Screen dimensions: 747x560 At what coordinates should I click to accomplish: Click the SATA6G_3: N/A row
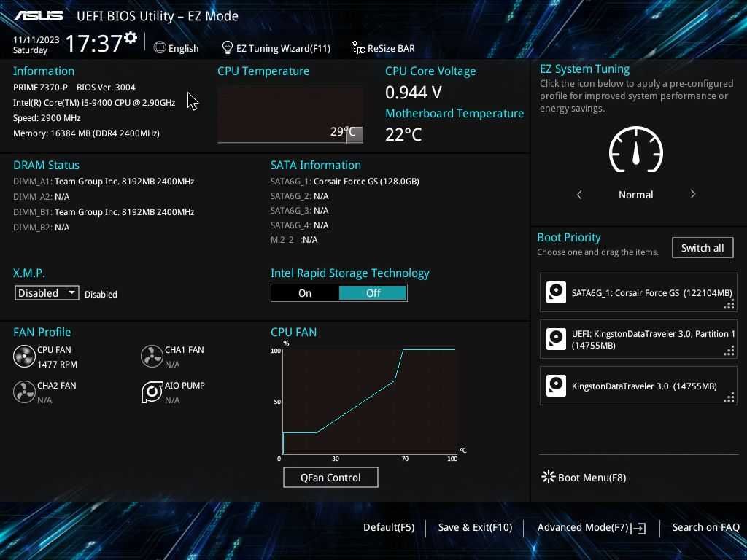[x=299, y=211]
